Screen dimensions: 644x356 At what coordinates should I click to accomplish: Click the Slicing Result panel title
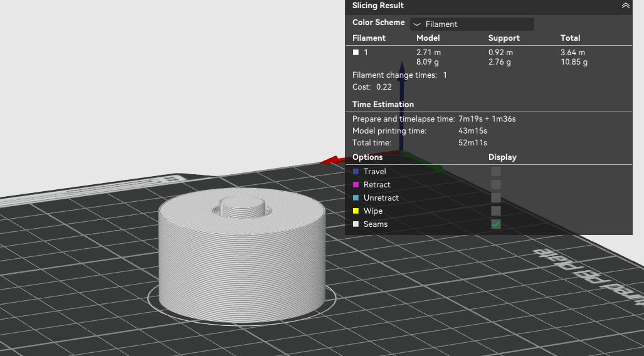pyautogui.click(x=377, y=6)
